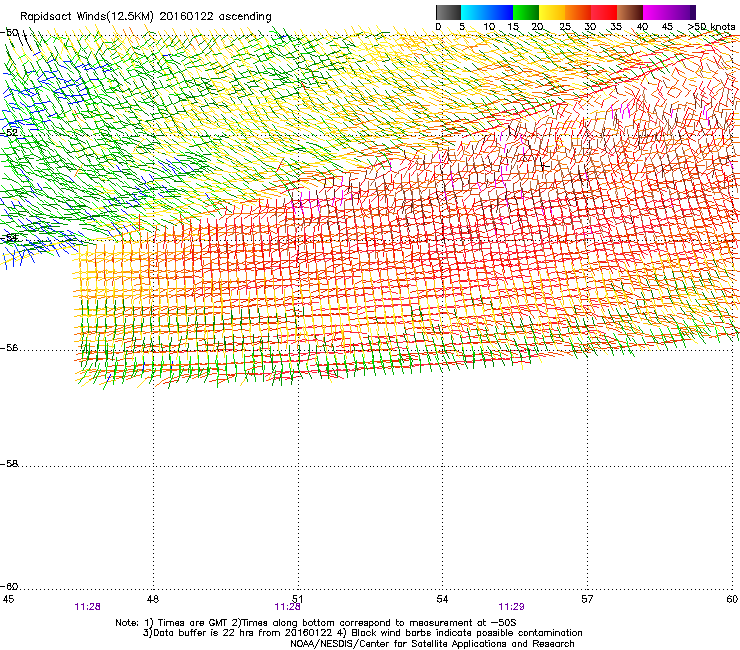Image resolution: width=740 pixels, height=650 pixels.
Task: Select the -52 latitude axis label
Action: pyautogui.click(x=9, y=133)
